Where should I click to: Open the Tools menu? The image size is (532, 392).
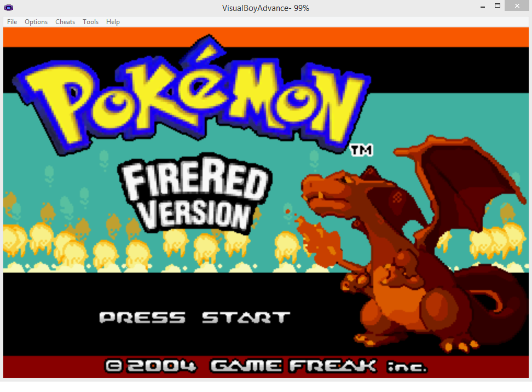click(90, 22)
